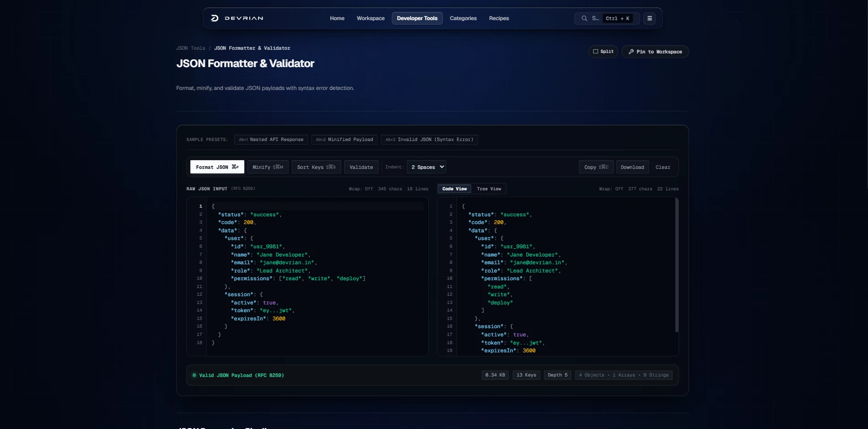Switch output to Tree View

[x=489, y=189]
